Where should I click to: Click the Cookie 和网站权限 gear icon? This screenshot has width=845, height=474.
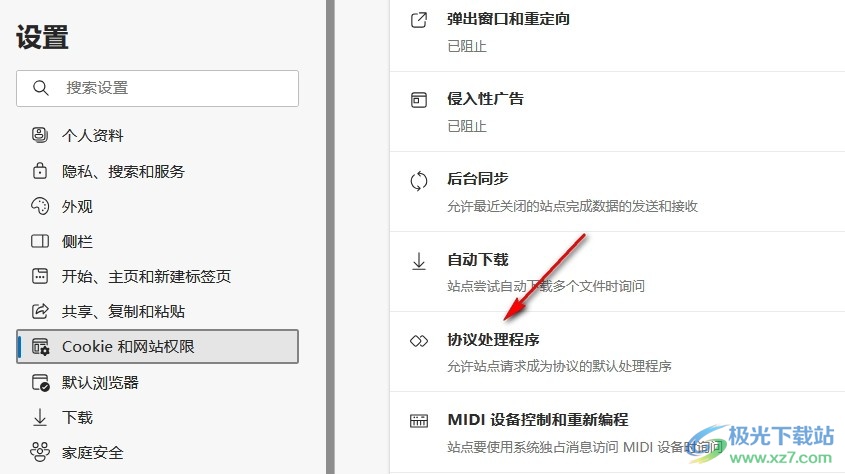40,347
